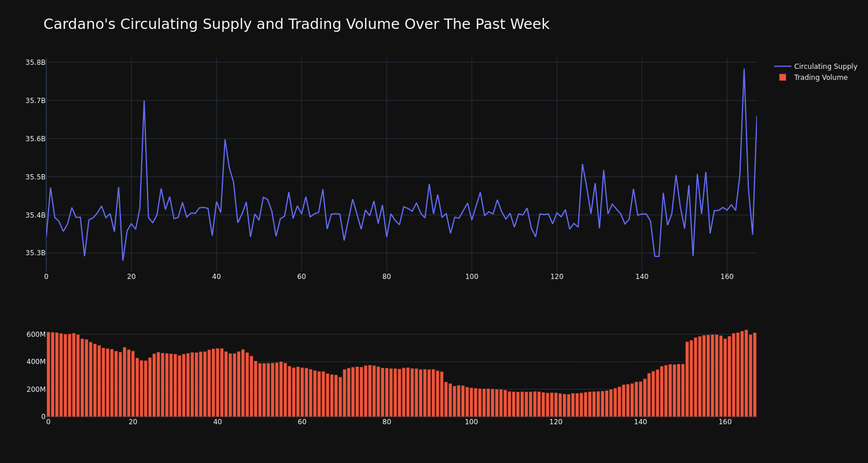Toggle Circulating Supply legend entry

click(815, 67)
